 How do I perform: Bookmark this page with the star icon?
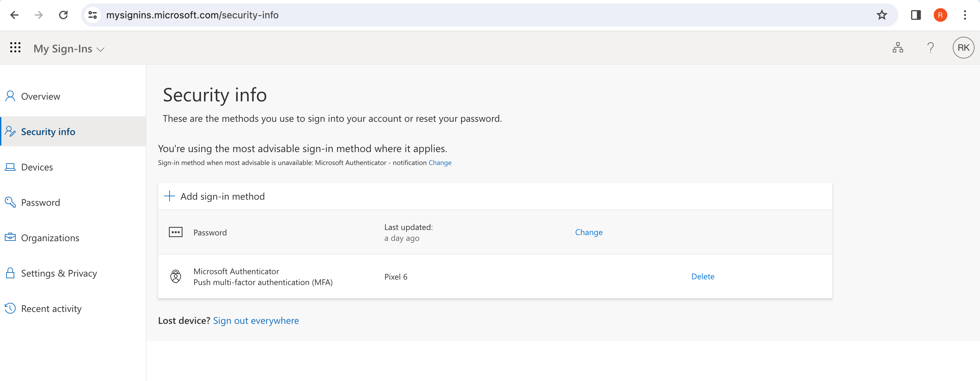[x=882, y=15]
